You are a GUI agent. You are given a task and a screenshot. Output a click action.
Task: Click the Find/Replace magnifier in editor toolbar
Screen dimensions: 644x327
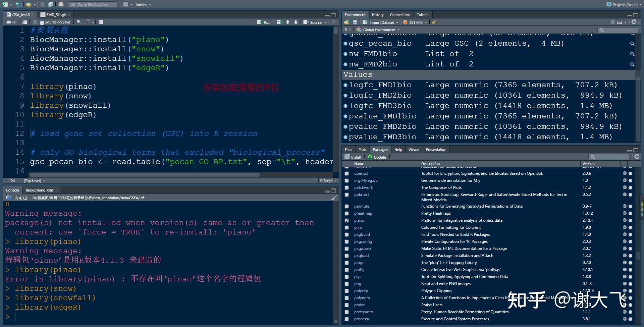(x=79, y=22)
